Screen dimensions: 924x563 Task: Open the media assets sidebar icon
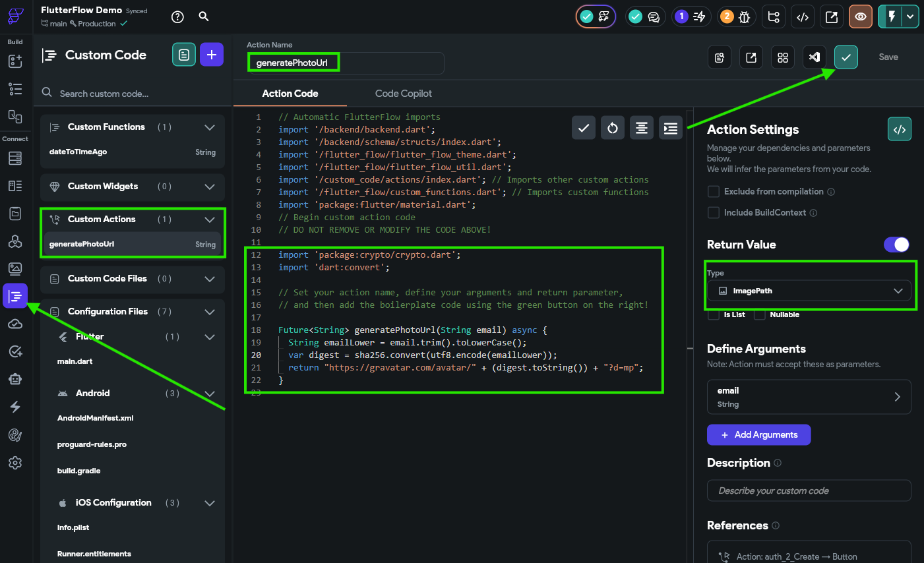[15, 268]
